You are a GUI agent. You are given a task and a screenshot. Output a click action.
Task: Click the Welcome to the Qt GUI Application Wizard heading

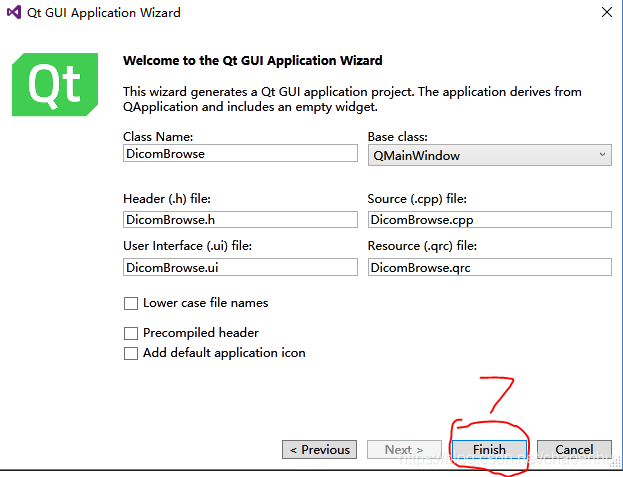click(253, 60)
